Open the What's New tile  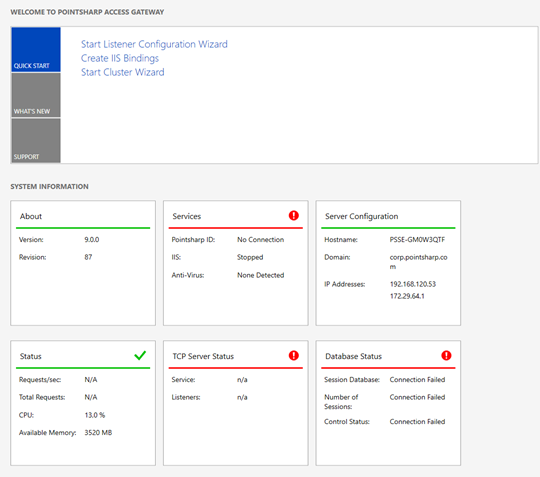36,95
